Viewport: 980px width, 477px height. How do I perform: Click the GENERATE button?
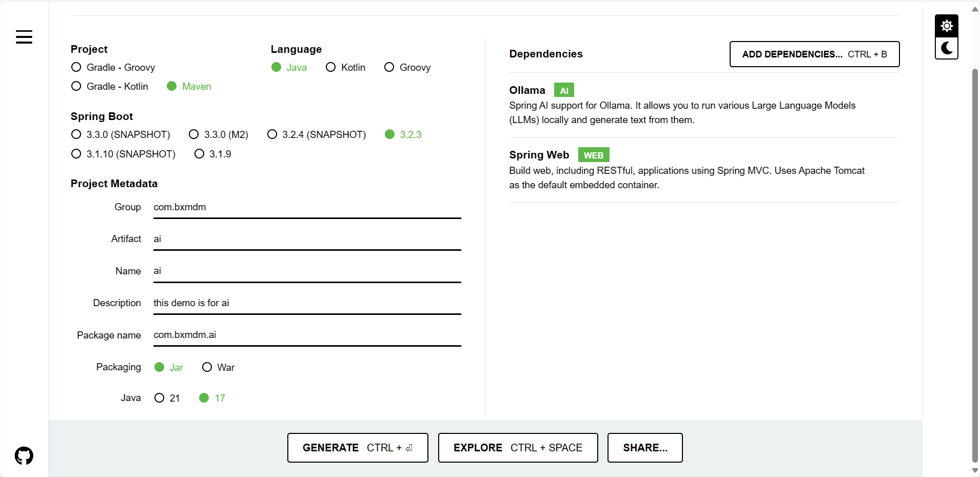point(358,448)
